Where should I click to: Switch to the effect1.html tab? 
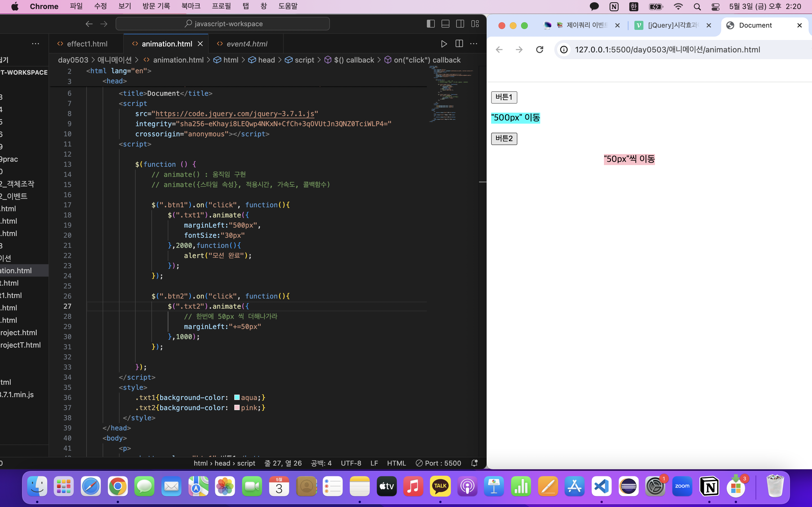pyautogui.click(x=87, y=44)
